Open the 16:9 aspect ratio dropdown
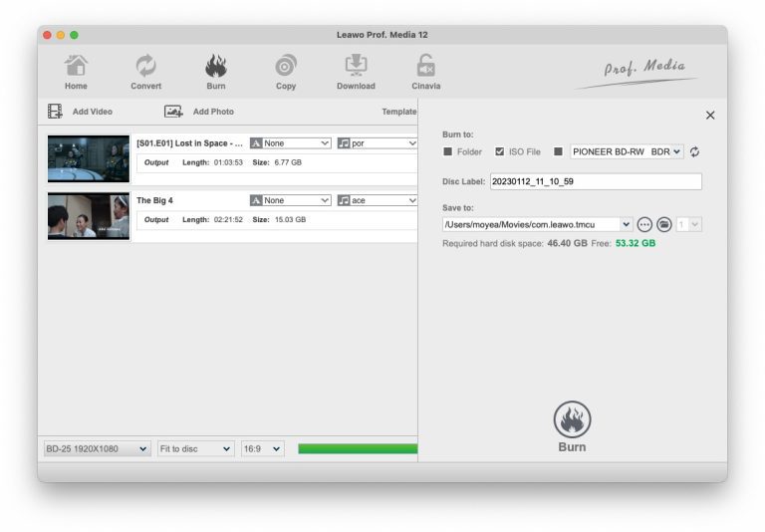This screenshot has height=532, width=765. click(263, 448)
